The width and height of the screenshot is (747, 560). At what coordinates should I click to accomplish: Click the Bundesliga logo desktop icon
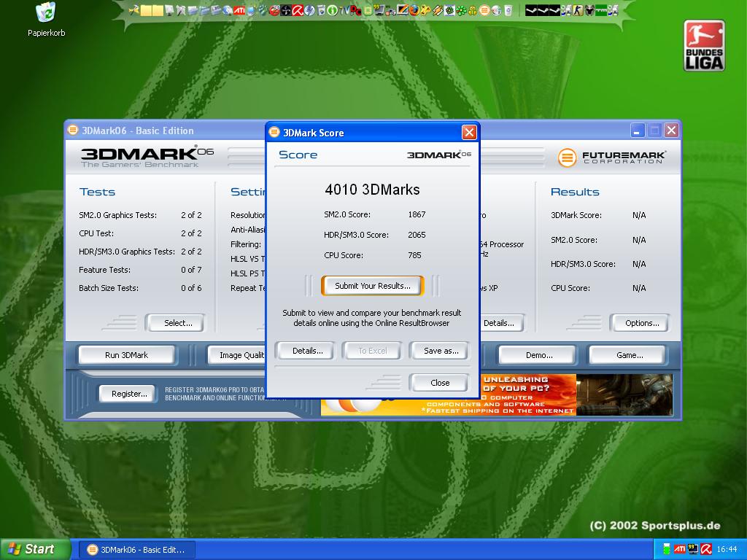pyautogui.click(x=704, y=46)
